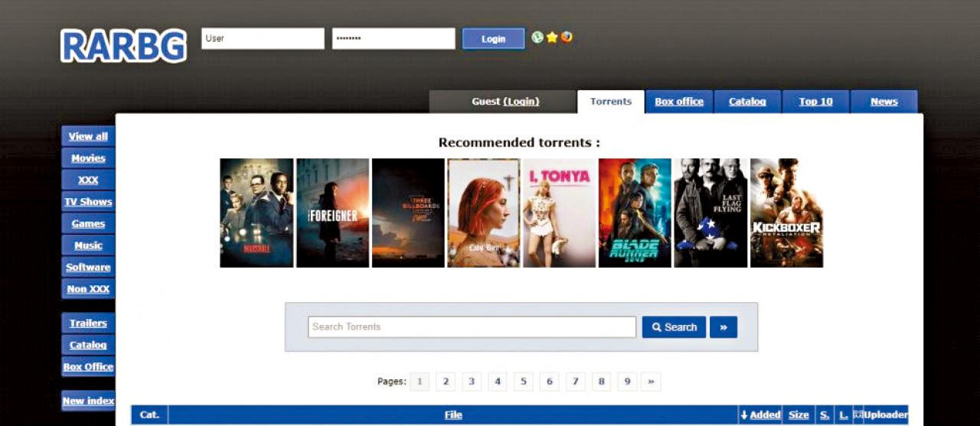Open the News tab
Screen dimensions: 980x426
884,102
